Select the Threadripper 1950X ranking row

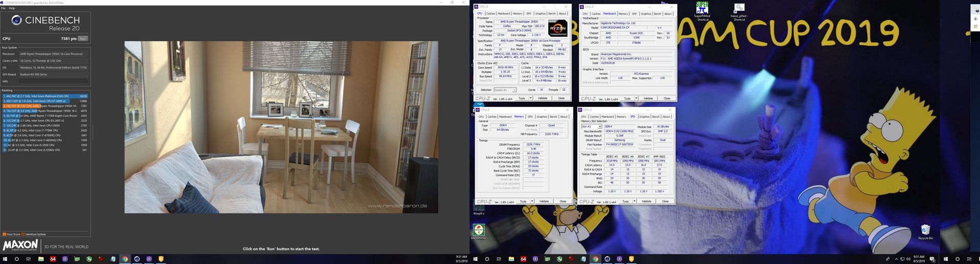point(45,111)
